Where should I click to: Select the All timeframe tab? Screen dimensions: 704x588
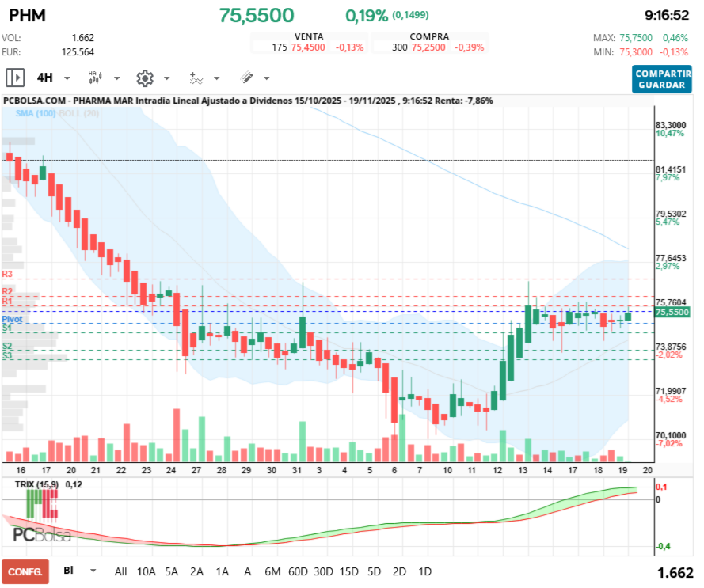pos(120,571)
